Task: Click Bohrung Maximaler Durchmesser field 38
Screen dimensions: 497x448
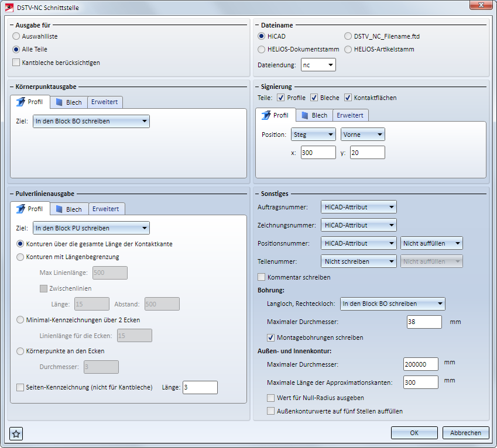Action: pos(424,322)
